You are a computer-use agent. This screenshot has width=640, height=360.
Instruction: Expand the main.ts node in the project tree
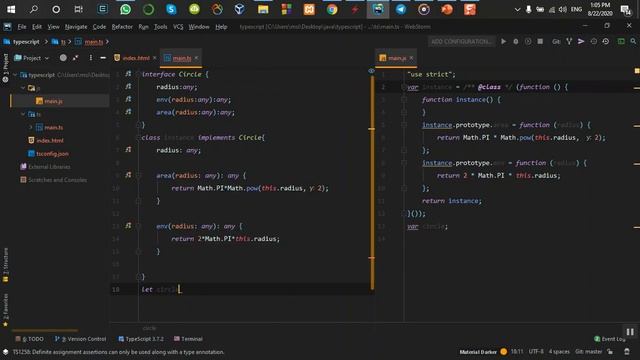coord(31,127)
